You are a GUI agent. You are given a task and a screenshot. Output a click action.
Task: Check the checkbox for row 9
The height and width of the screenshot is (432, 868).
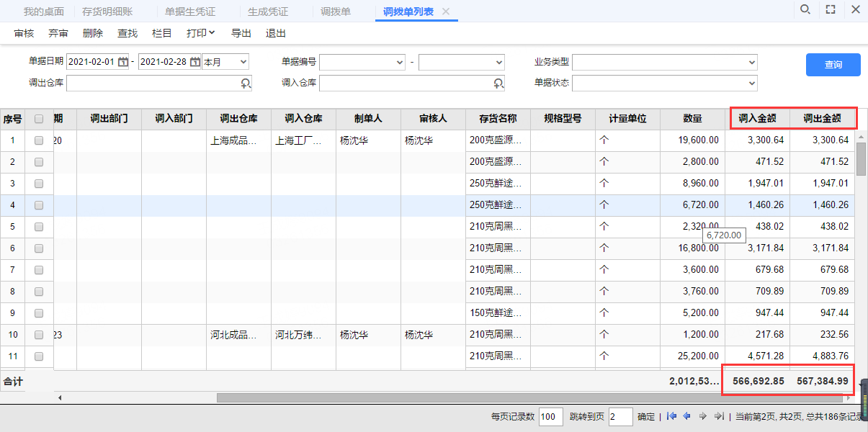click(39, 313)
